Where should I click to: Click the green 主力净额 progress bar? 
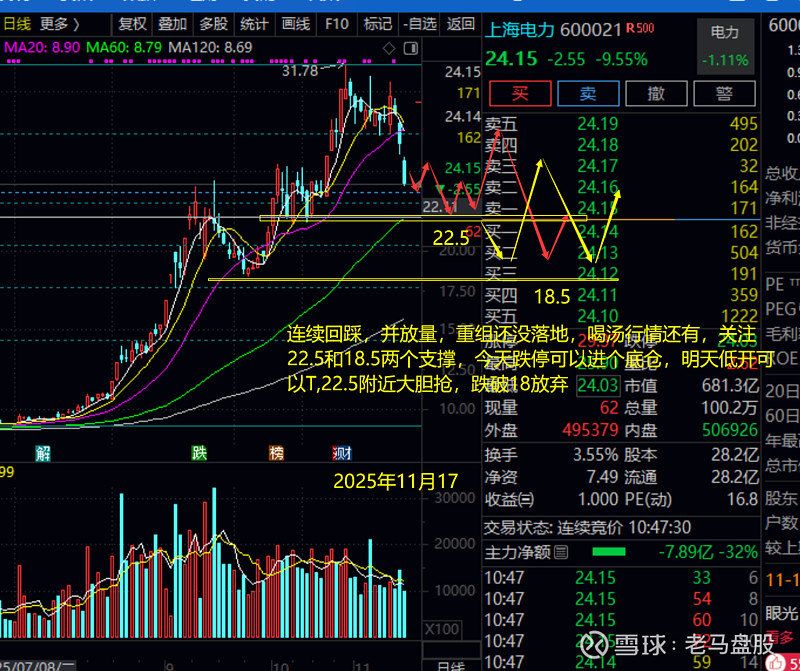609,552
